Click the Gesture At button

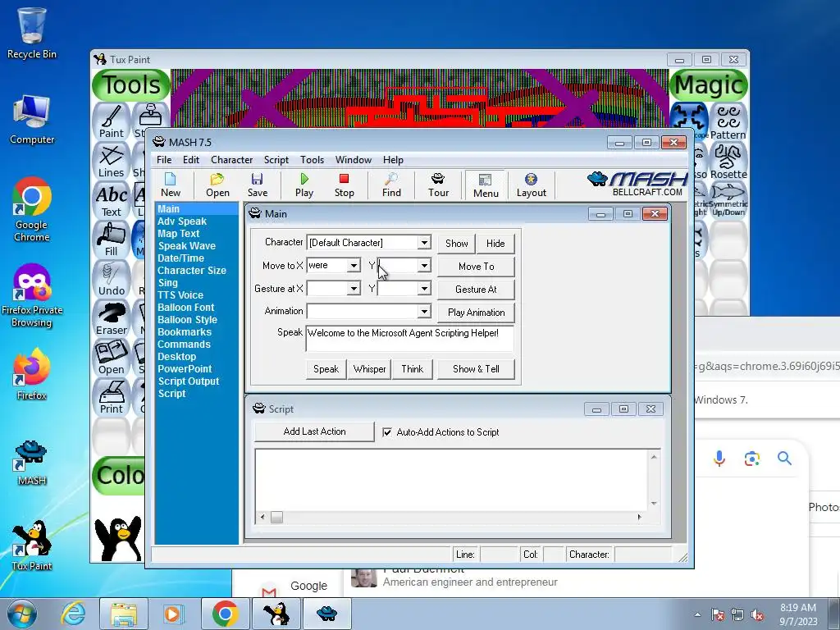point(476,290)
